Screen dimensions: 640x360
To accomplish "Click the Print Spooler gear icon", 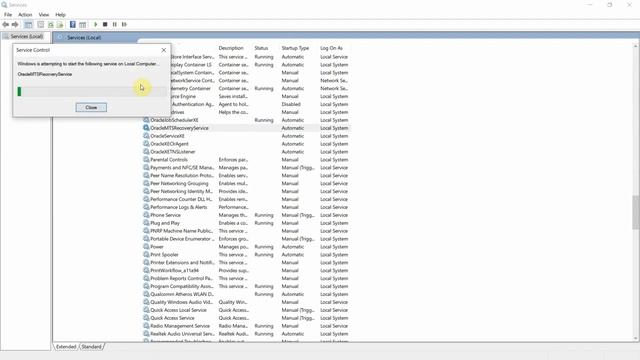I will 146,255.
